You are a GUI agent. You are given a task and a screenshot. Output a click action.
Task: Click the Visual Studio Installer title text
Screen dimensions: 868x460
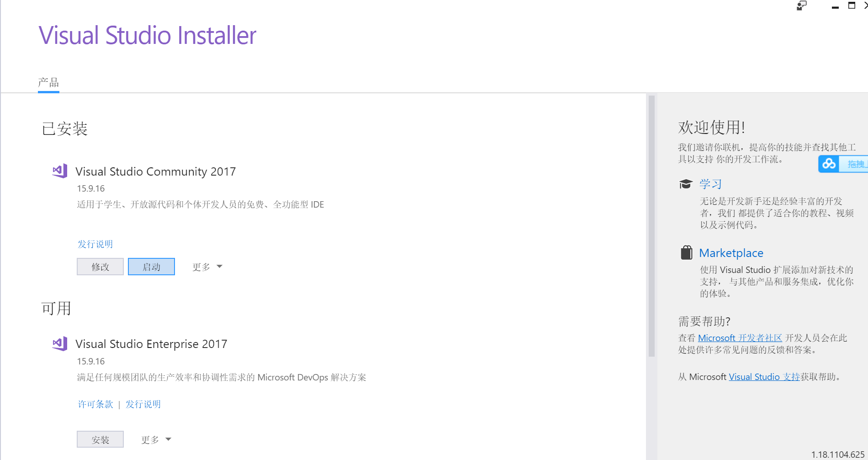(x=147, y=35)
